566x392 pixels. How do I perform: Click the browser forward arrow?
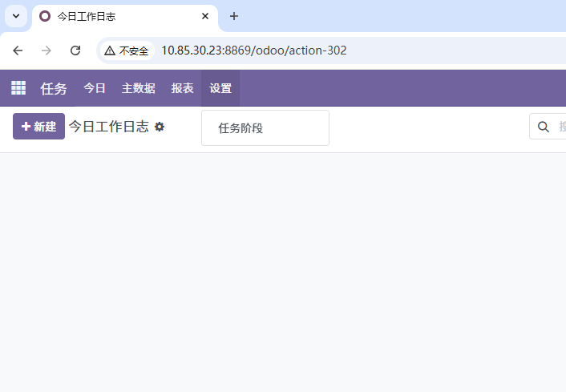click(46, 51)
